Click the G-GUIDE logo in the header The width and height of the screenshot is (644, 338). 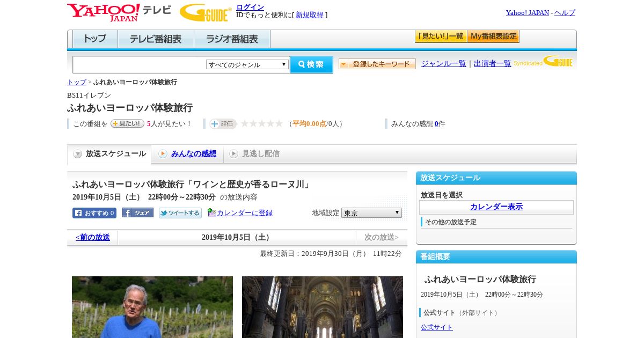point(206,12)
